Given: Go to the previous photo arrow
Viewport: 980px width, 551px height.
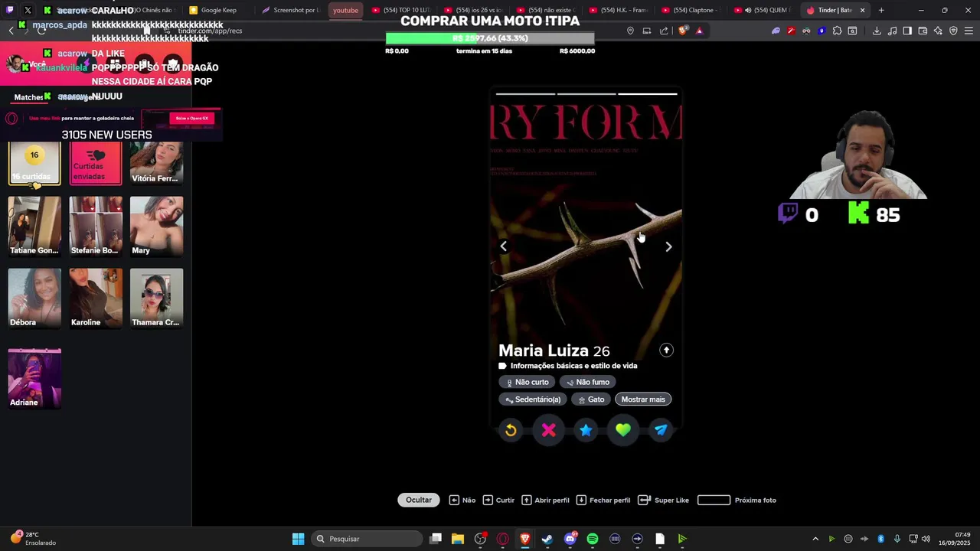Looking at the screenshot, I should click(503, 246).
